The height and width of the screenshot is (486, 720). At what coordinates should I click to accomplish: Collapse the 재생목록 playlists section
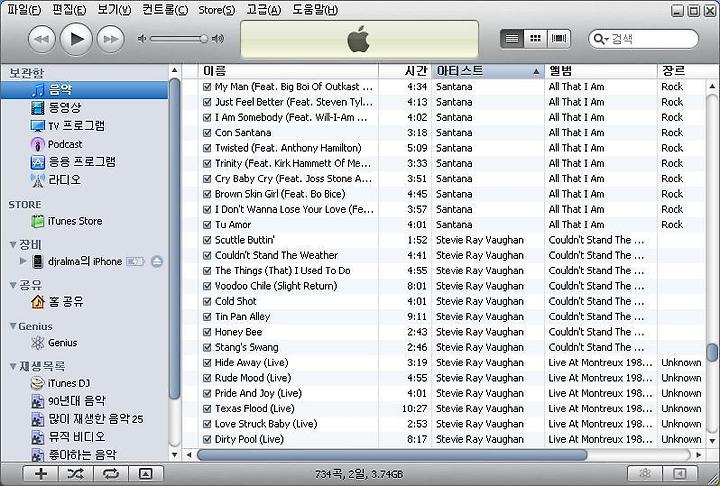13,367
